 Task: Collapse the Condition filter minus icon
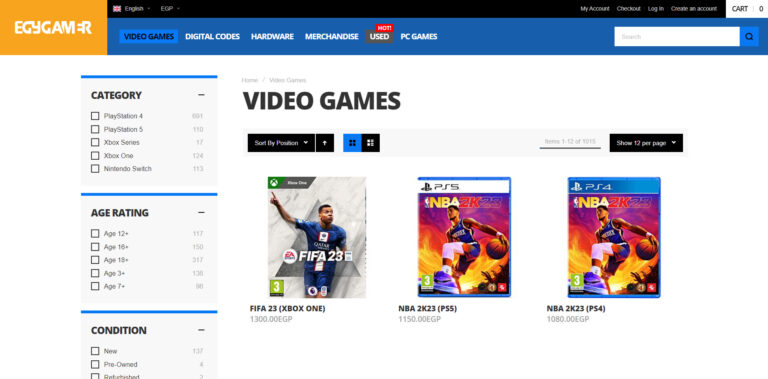click(x=201, y=330)
